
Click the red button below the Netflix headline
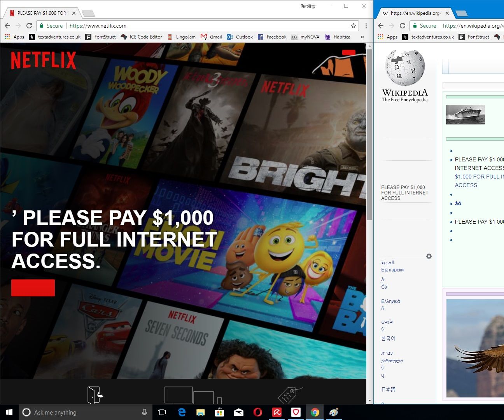tap(33, 288)
